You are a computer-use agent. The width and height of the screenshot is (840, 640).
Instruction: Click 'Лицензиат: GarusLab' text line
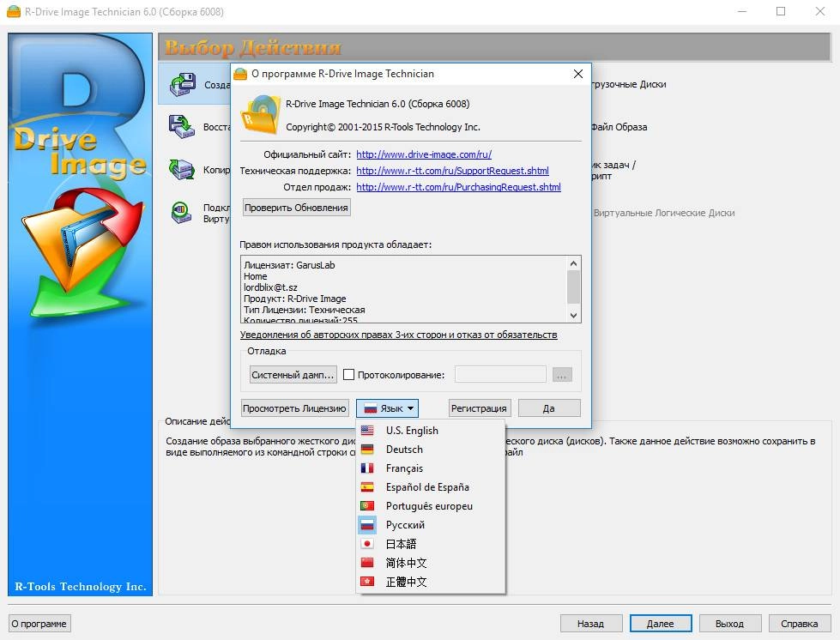click(289, 265)
